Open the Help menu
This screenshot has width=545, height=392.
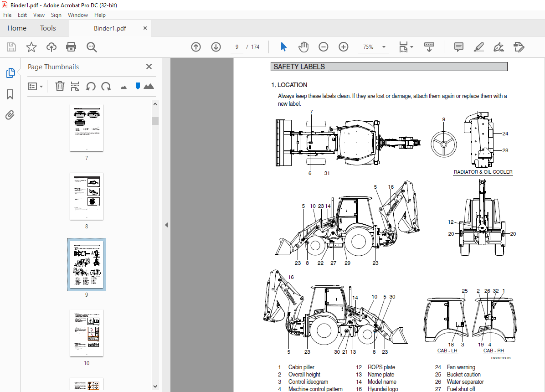pyautogui.click(x=100, y=15)
